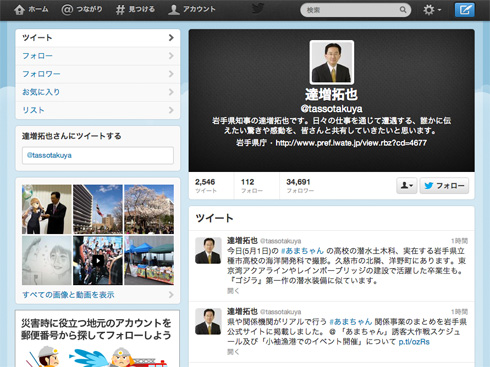Open the first tweet's 1時間 timestamp
Screen dimensions: 490x367
(459, 241)
